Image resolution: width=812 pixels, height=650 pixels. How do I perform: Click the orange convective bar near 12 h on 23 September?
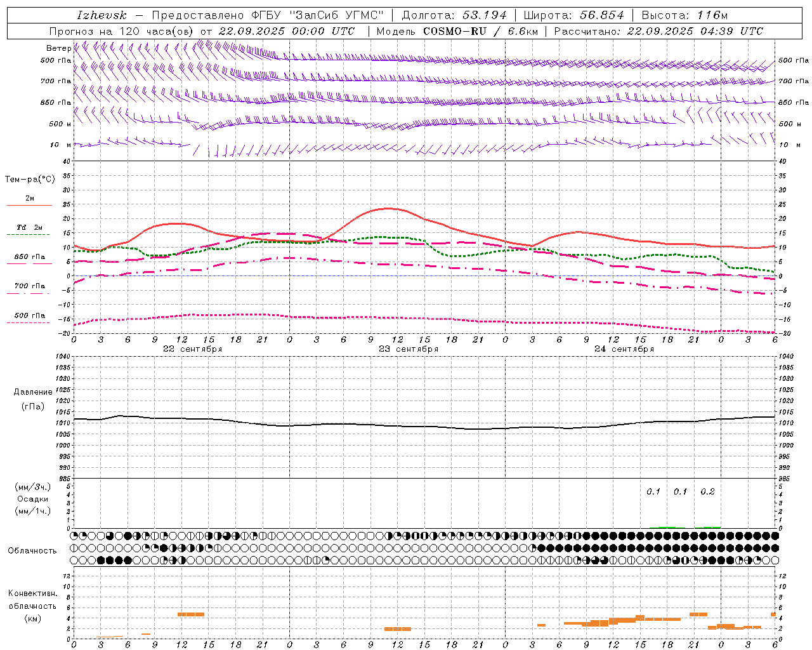398,629
